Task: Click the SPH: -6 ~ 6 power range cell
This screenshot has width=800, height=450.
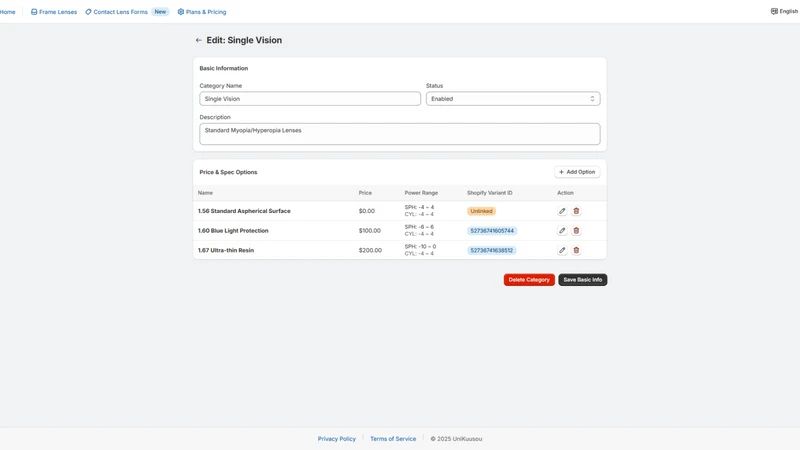Action: (419, 231)
